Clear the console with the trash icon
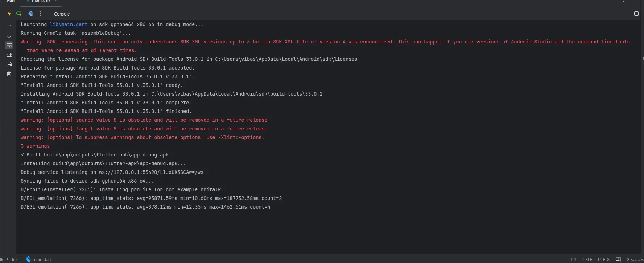644x263 pixels. tap(9, 74)
